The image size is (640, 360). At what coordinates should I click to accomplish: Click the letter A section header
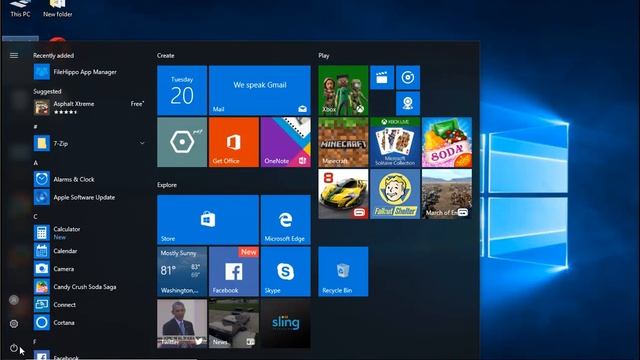point(36,163)
